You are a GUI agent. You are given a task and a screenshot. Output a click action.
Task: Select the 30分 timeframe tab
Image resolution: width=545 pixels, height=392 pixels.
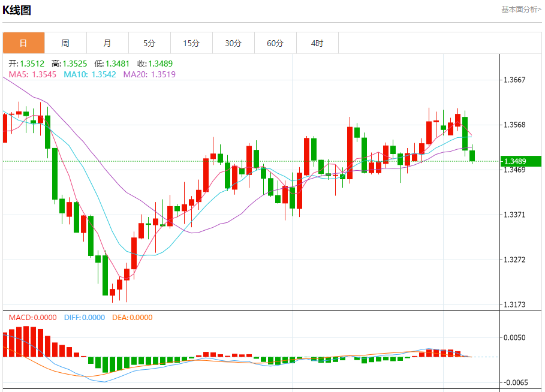(x=234, y=43)
